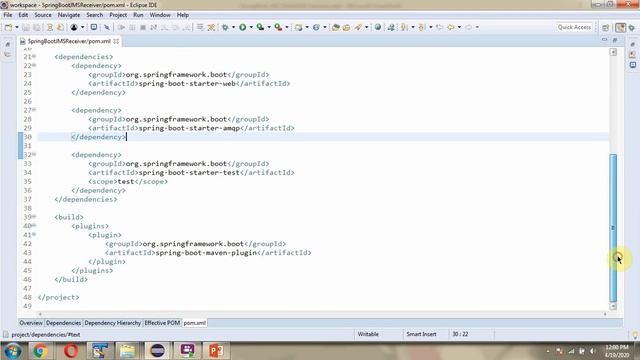This screenshot has height=360, width=640.
Task: Click the Coverage launch icon
Action: (x=260, y=27)
